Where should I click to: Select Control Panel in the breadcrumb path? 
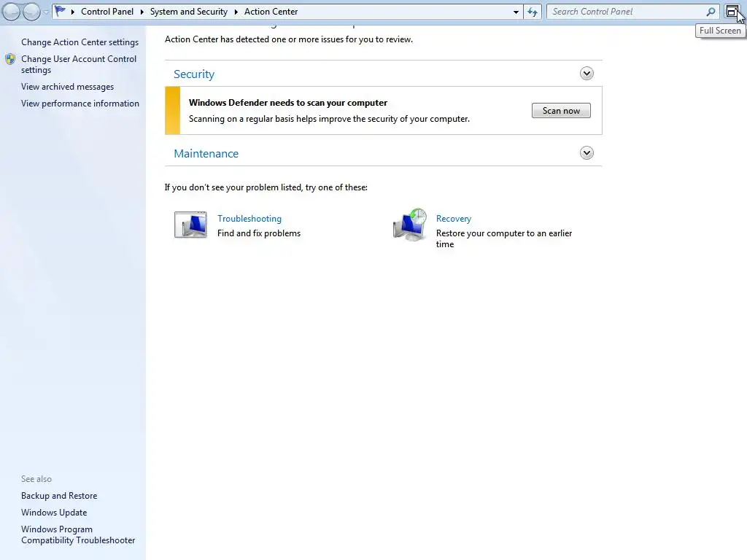click(x=107, y=12)
